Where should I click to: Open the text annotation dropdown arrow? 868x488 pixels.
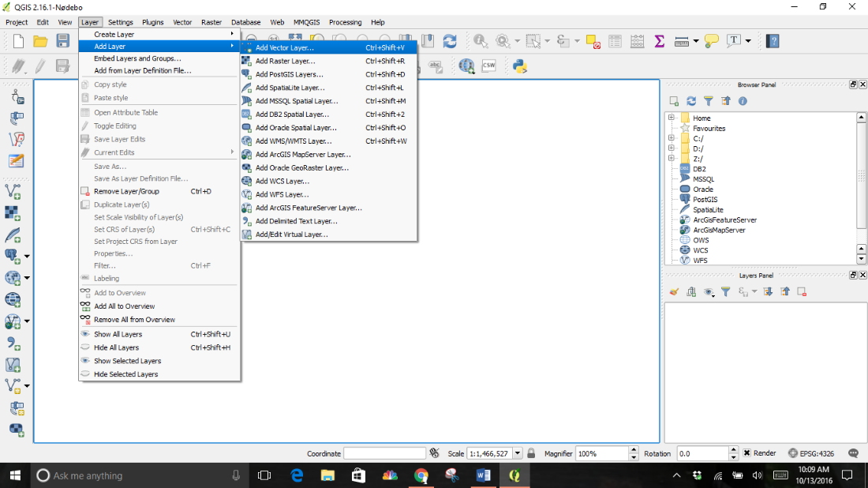pyautogui.click(x=747, y=41)
